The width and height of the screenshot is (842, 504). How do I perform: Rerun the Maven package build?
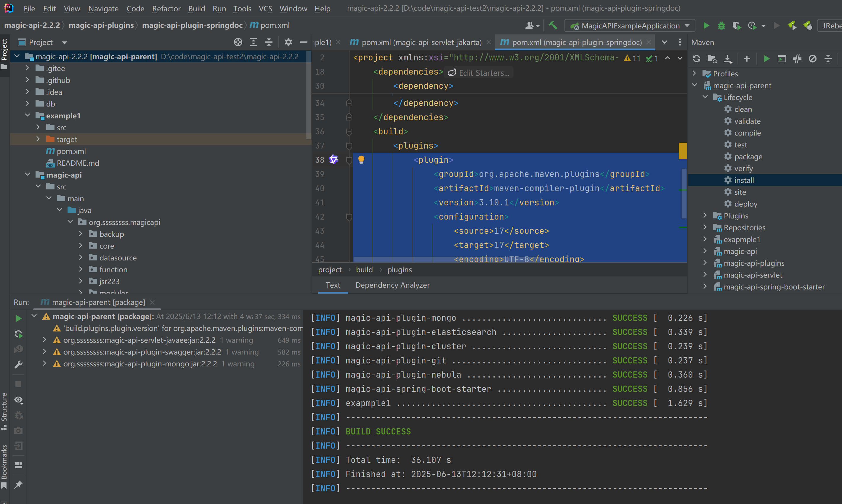[19, 318]
